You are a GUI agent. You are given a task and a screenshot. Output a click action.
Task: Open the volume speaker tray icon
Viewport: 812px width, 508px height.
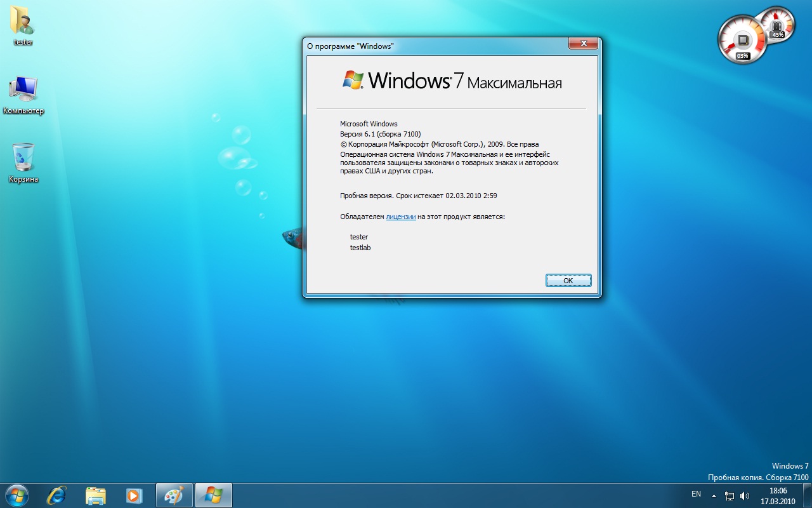744,496
